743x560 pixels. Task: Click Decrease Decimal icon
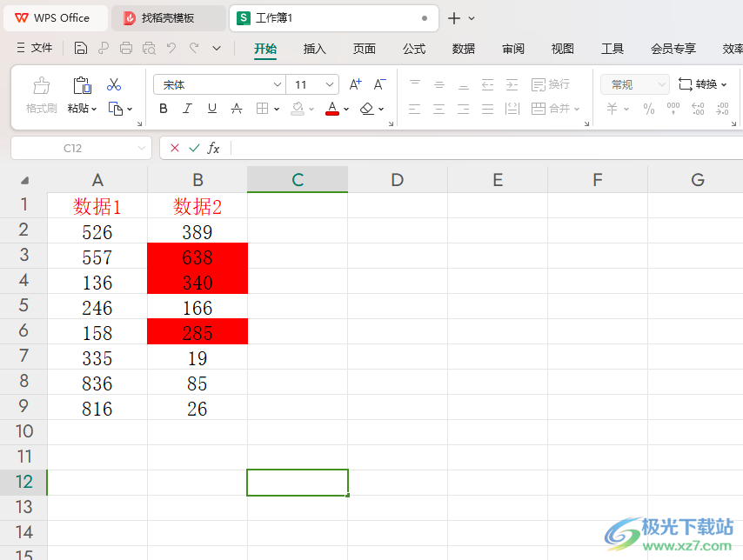point(722,109)
